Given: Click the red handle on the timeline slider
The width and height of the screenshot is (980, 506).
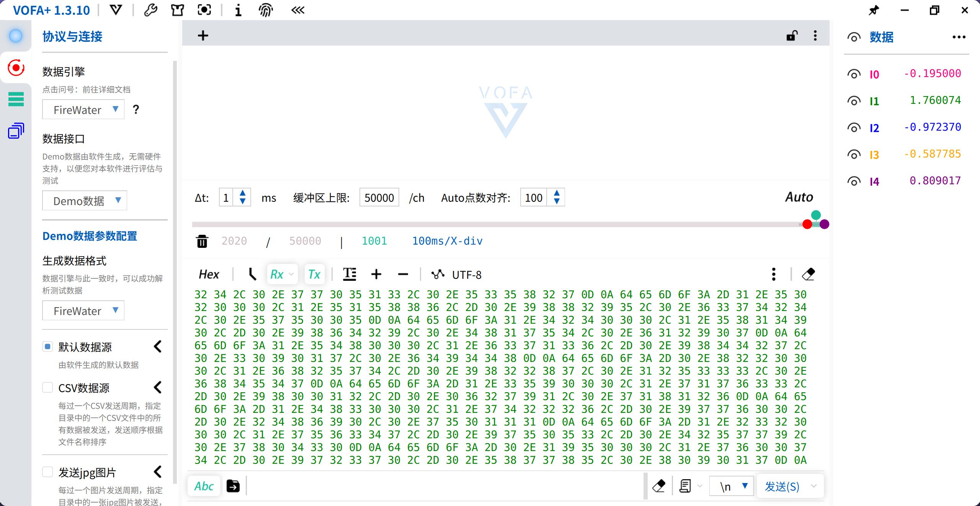Looking at the screenshot, I should click(807, 224).
